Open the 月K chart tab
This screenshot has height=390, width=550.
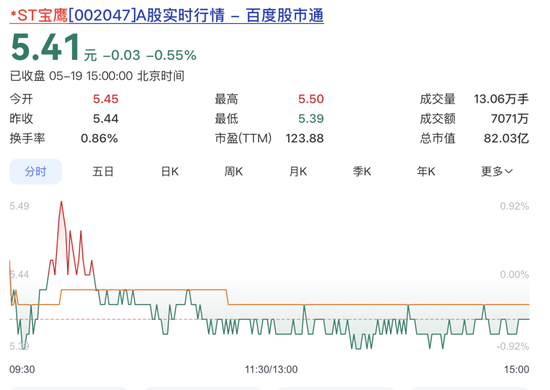(298, 172)
